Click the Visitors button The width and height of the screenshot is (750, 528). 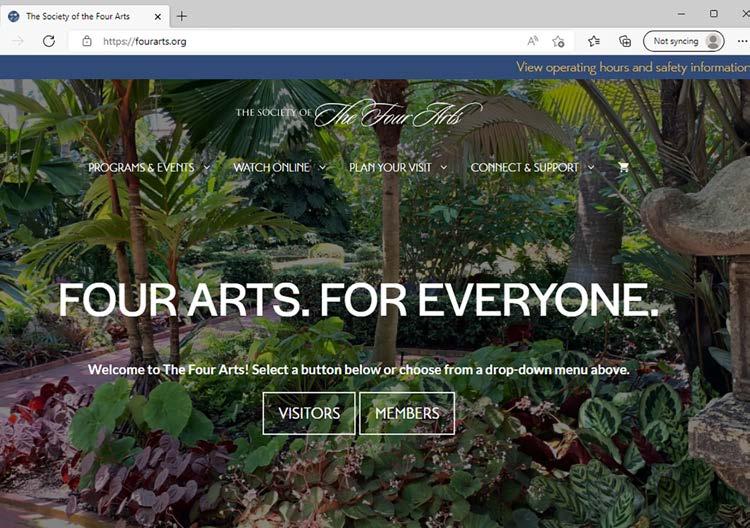tap(309, 413)
